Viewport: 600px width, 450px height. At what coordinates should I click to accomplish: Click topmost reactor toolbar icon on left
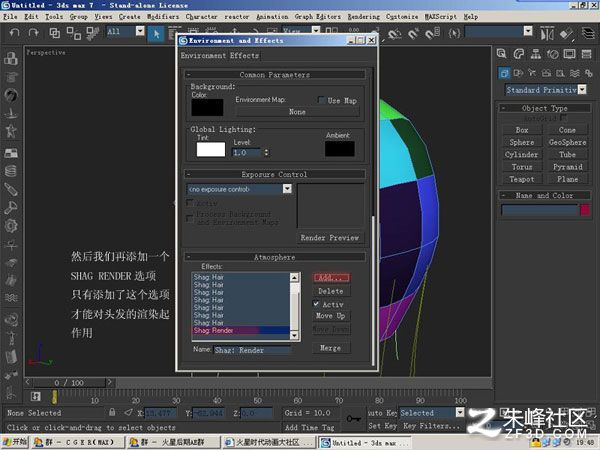11,59
